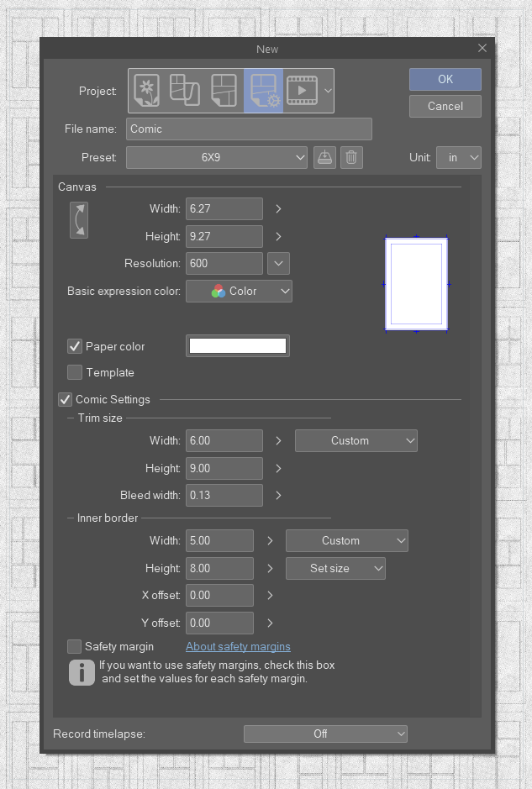Click the Inner border Height field 8.00
This screenshot has width=532, height=789.
tap(220, 569)
